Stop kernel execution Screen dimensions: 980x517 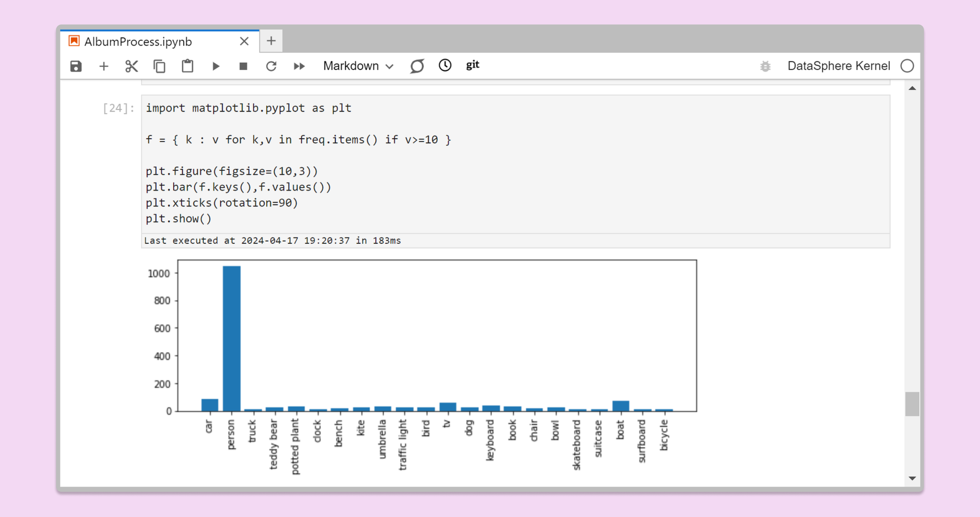point(244,66)
